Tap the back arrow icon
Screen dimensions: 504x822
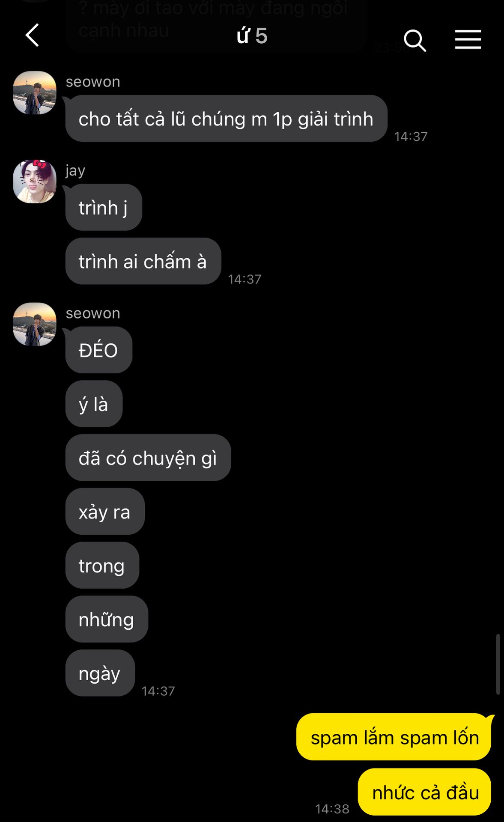[x=33, y=35]
